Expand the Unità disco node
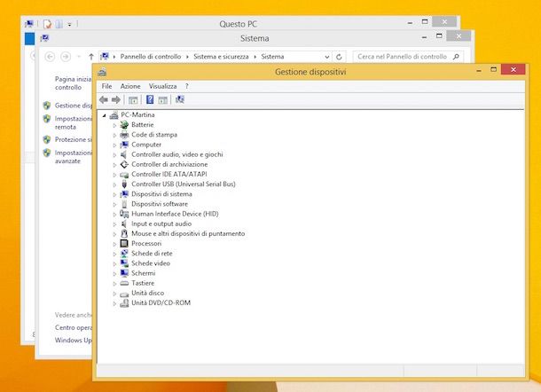Image resolution: width=541 pixels, height=392 pixels. 114,294
